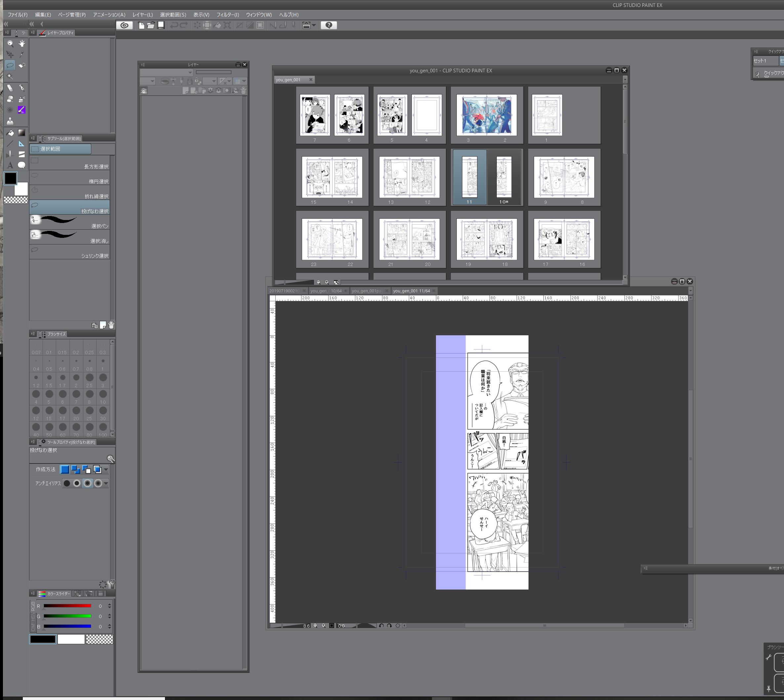784x700 pixels.
Task: Open tool property wrench settings icon
Action: pos(110,459)
